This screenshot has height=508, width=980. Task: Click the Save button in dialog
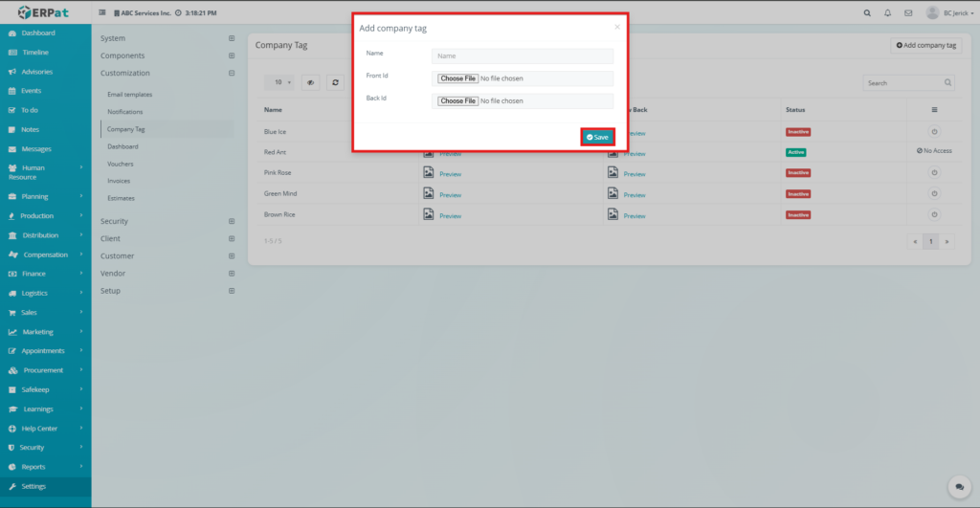click(x=597, y=137)
